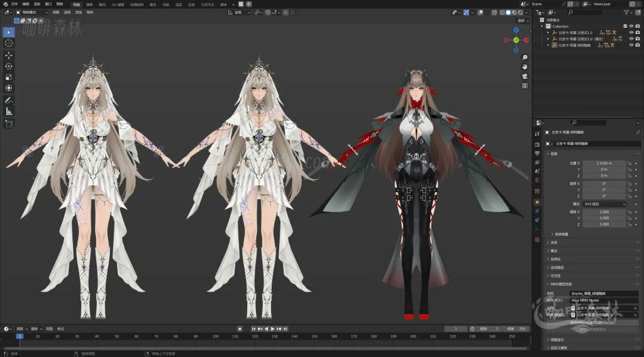The image size is (644, 357).
Task: Open the viewport shading options dropdown arrow
Action: (x=527, y=13)
